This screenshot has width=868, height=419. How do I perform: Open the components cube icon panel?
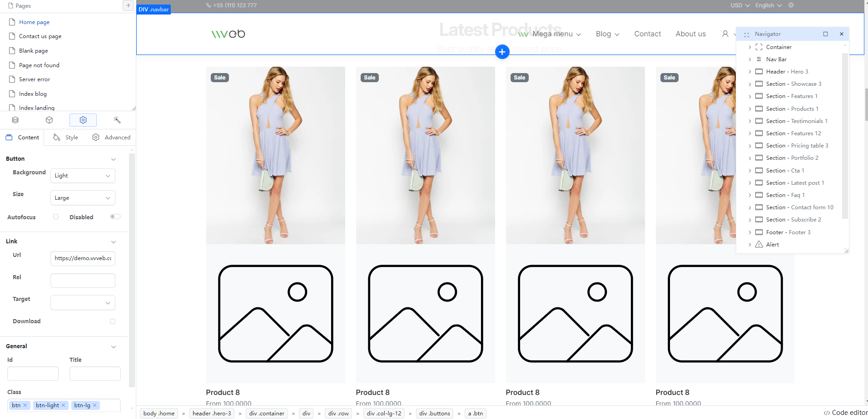50,120
